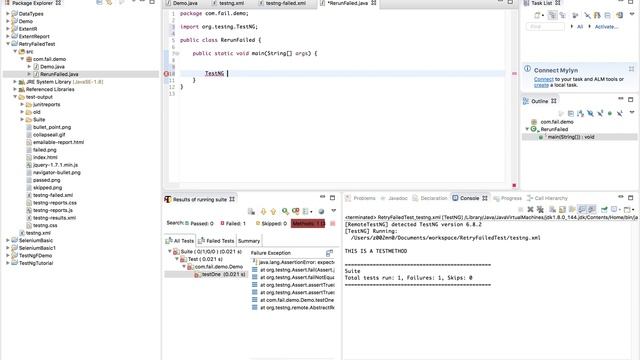The width and height of the screenshot is (640, 360).
Task: Click red test progress bar in TestNG results
Action: tap(308, 223)
